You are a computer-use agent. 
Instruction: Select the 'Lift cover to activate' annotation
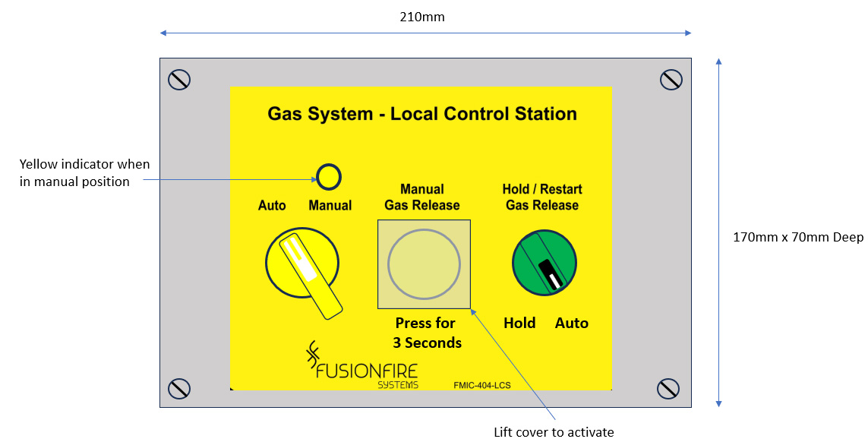click(554, 432)
